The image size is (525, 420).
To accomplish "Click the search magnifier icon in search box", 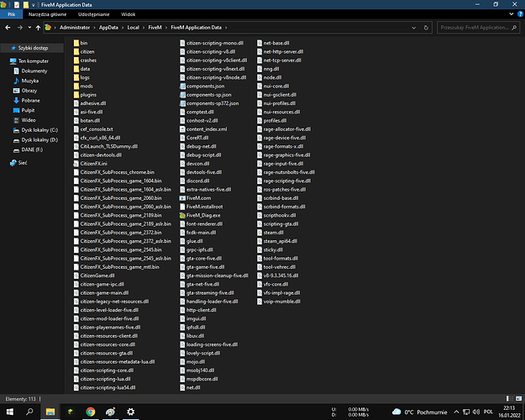I will (x=514, y=28).
